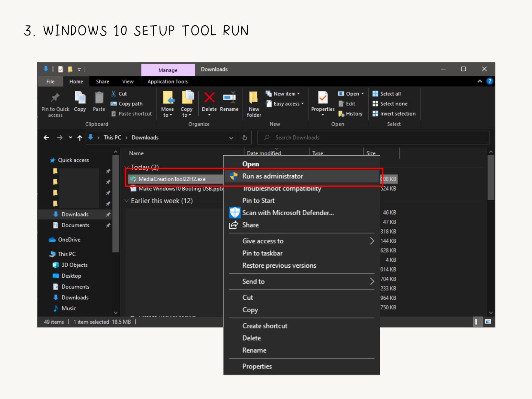Click Pin to Quick access icon
Screen dimensions: 532x399
click(x=55, y=97)
